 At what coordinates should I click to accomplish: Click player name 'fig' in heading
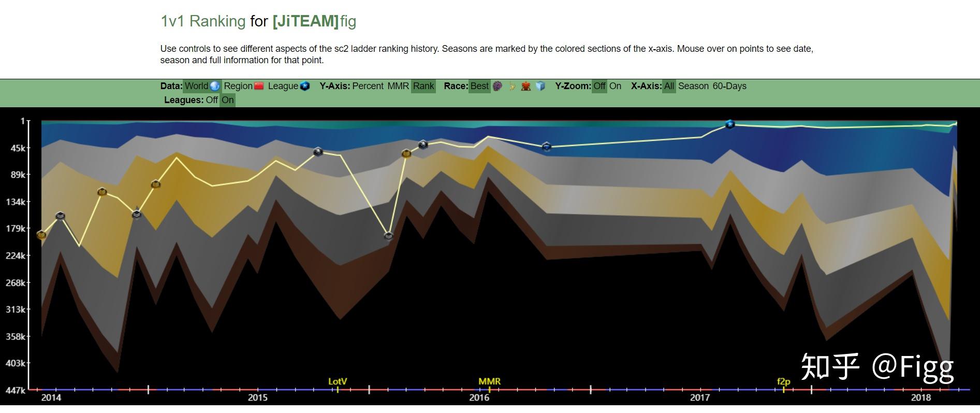click(348, 22)
